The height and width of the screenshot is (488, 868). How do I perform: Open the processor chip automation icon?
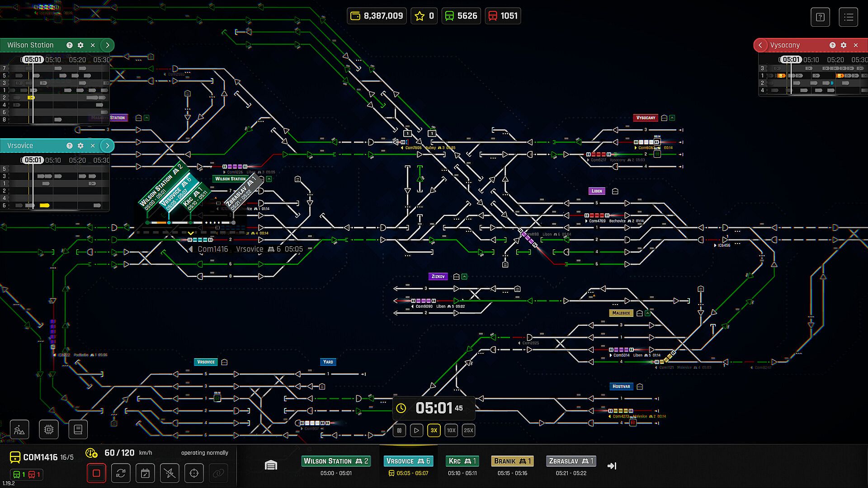tap(49, 429)
